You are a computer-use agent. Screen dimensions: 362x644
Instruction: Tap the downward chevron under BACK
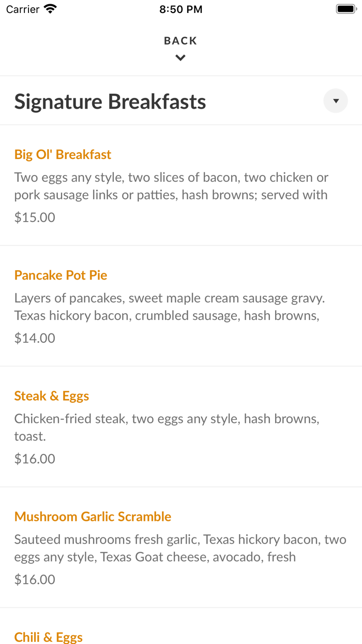coord(180,57)
